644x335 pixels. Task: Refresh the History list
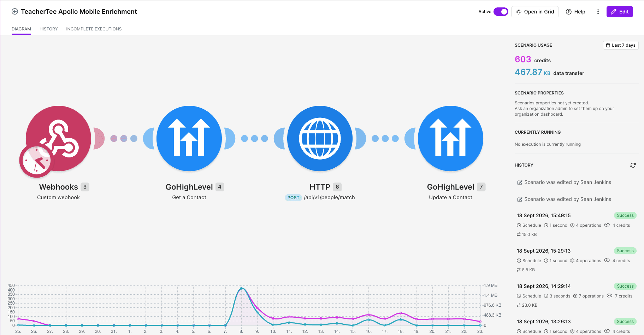coord(633,165)
